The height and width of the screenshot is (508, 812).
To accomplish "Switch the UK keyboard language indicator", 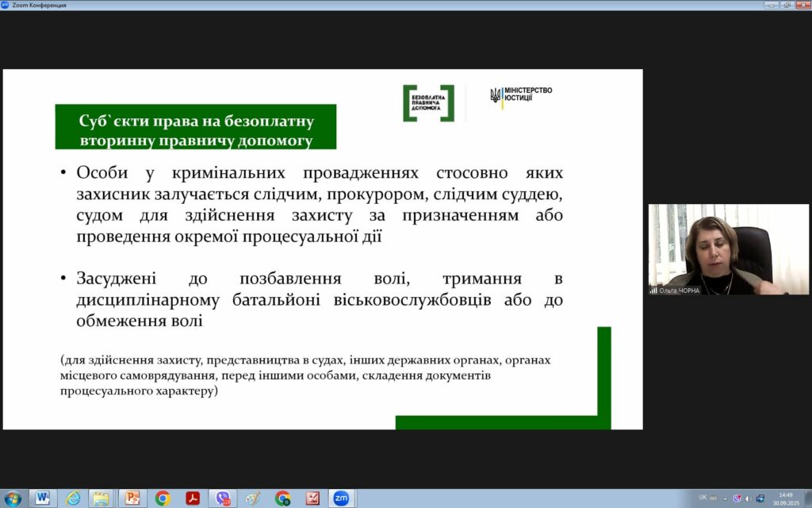I will click(703, 498).
